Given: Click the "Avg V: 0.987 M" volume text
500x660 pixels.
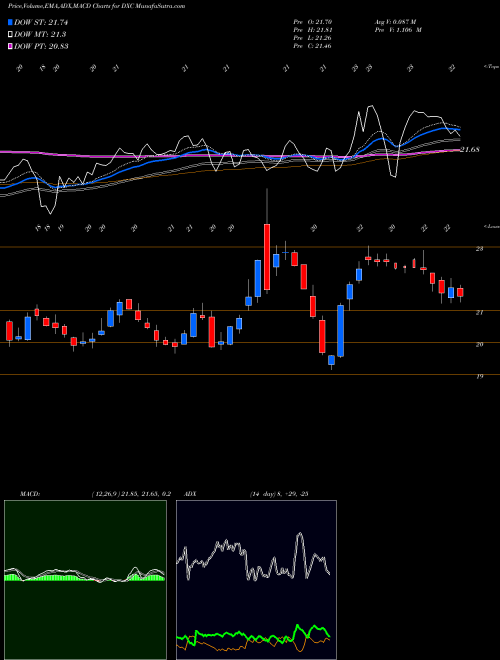Looking at the screenshot, I should (396, 22).
